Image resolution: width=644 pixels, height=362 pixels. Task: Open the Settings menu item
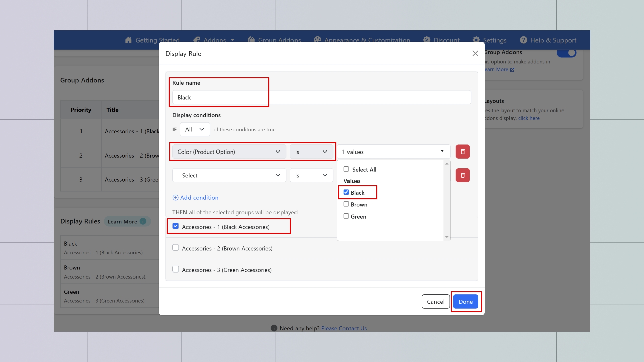click(x=494, y=40)
